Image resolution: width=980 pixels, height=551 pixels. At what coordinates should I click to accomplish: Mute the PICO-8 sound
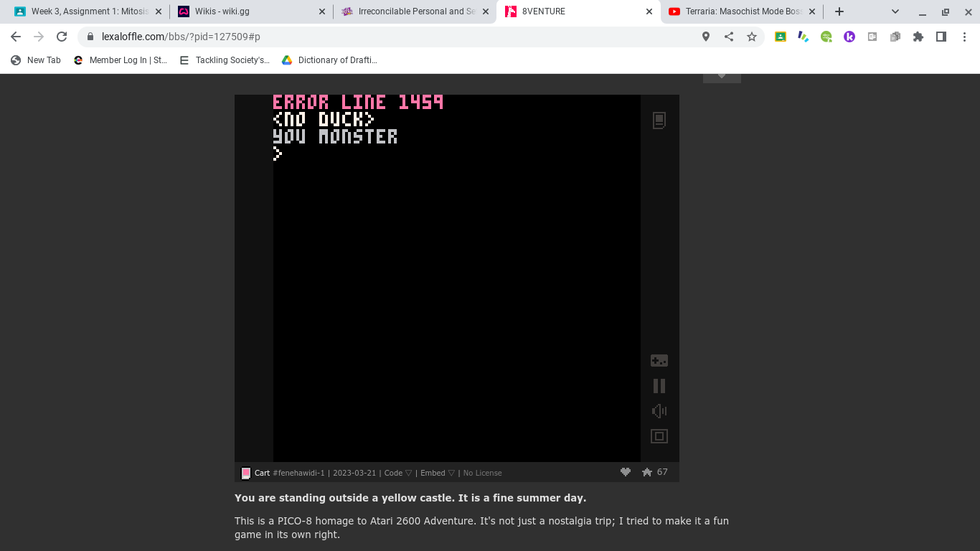click(x=659, y=411)
